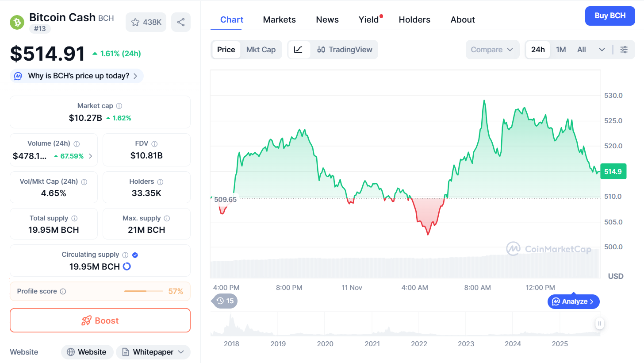
Task: Switch to the TradingView candlestick chart
Action: tap(344, 50)
